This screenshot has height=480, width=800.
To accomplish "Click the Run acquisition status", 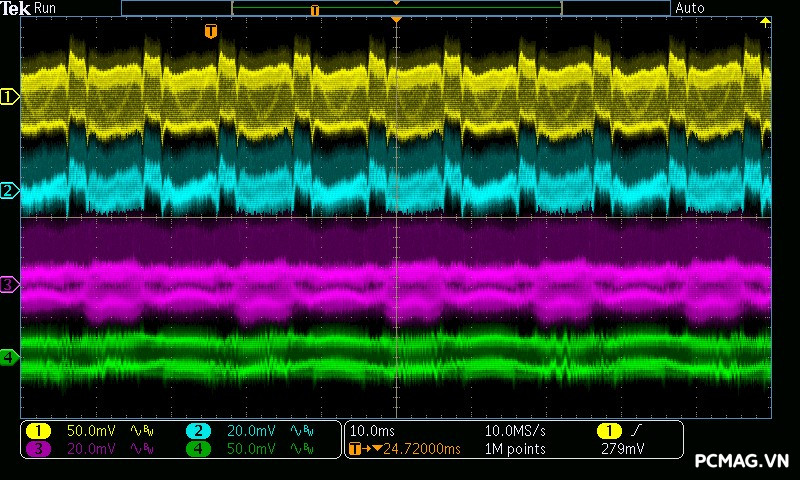I will click(46, 8).
